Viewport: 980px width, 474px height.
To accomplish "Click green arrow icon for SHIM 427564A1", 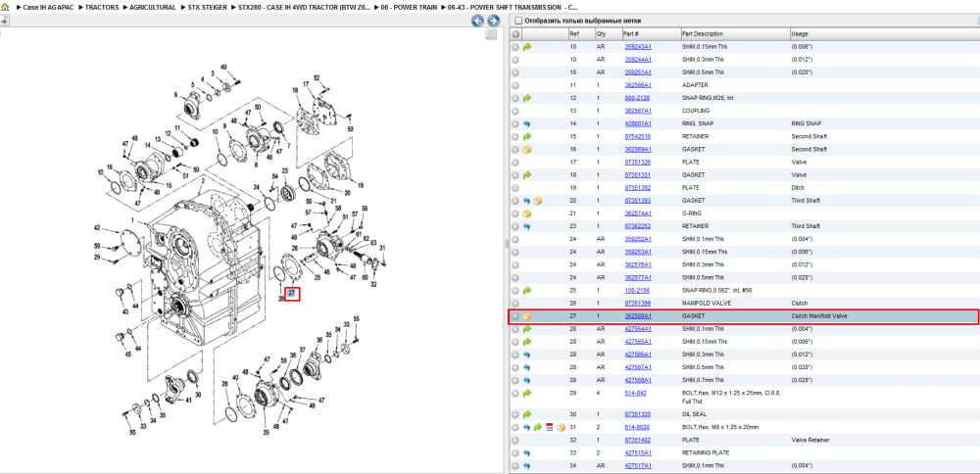I will pyautogui.click(x=527, y=329).
